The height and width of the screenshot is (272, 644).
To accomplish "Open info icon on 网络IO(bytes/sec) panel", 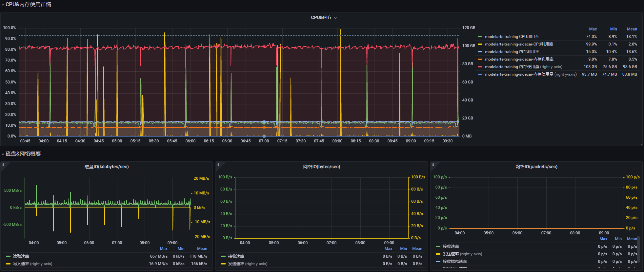I will click(218, 164).
